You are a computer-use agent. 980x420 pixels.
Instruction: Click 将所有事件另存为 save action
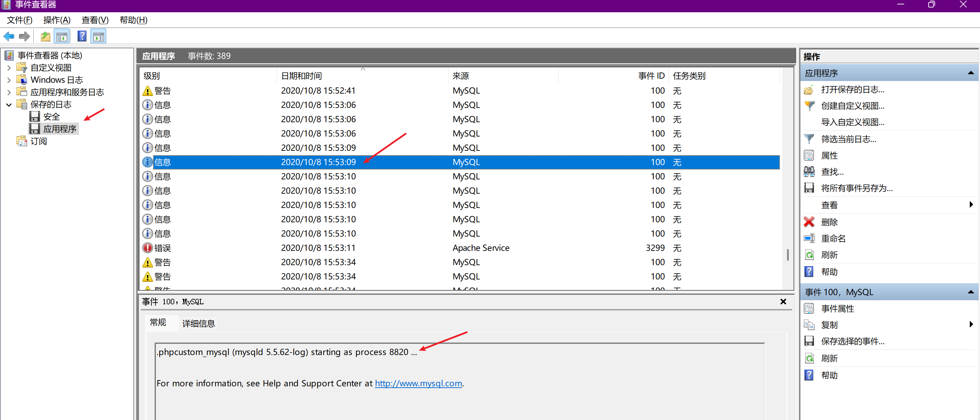pyautogui.click(x=856, y=188)
